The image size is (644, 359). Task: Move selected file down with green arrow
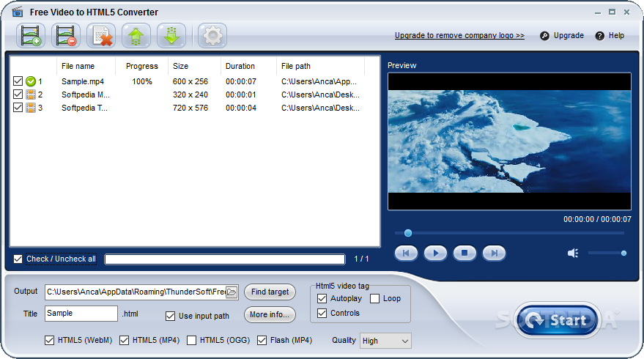171,36
